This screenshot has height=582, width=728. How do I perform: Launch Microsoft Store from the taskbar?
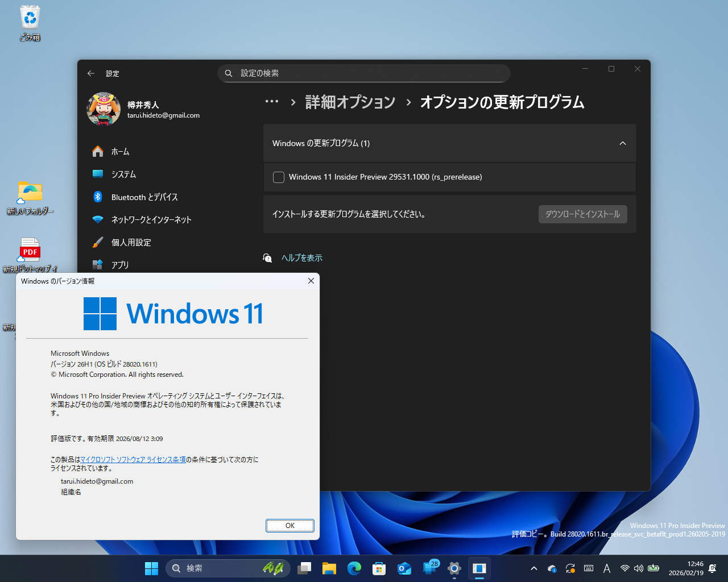click(379, 568)
